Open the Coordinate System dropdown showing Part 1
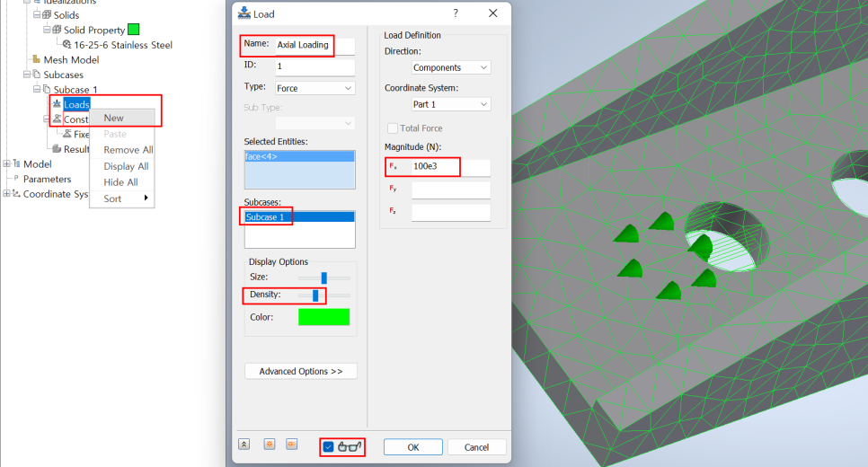This screenshot has width=868, height=467. coord(451,104)
